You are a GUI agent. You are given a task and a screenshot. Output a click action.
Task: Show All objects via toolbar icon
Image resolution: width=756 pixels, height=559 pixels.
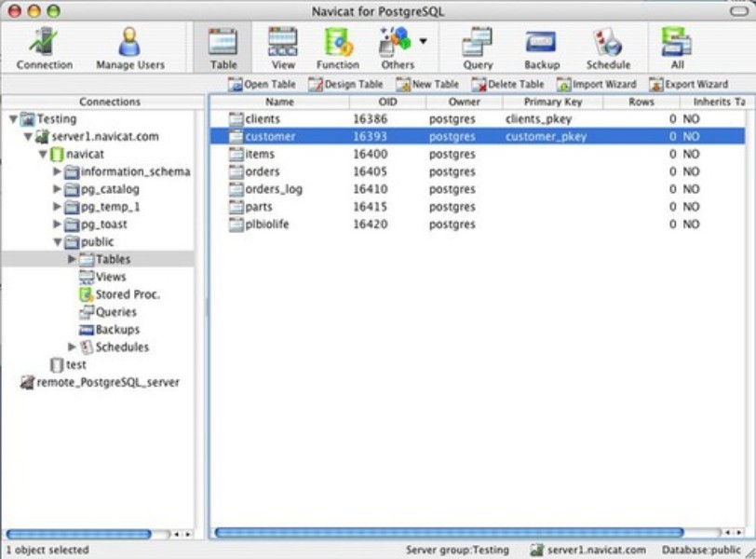pos(677,48)
